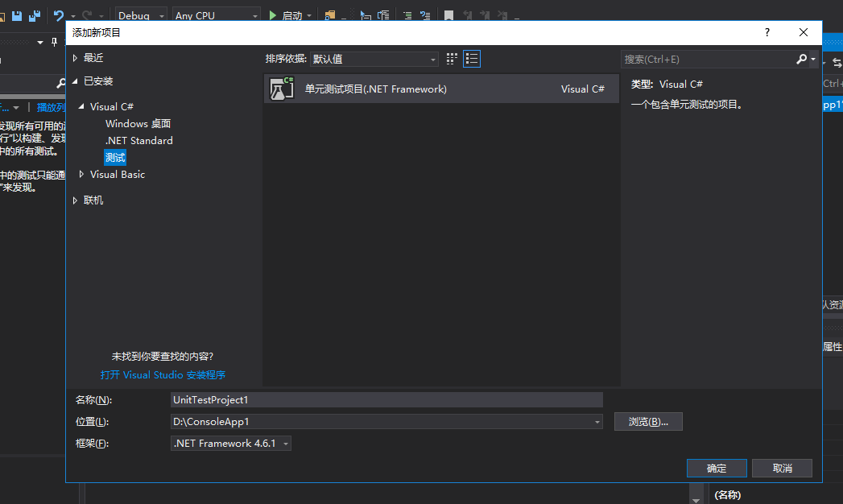Open the .NET Framework 4.6.1 dropdown

click(230, 444)
